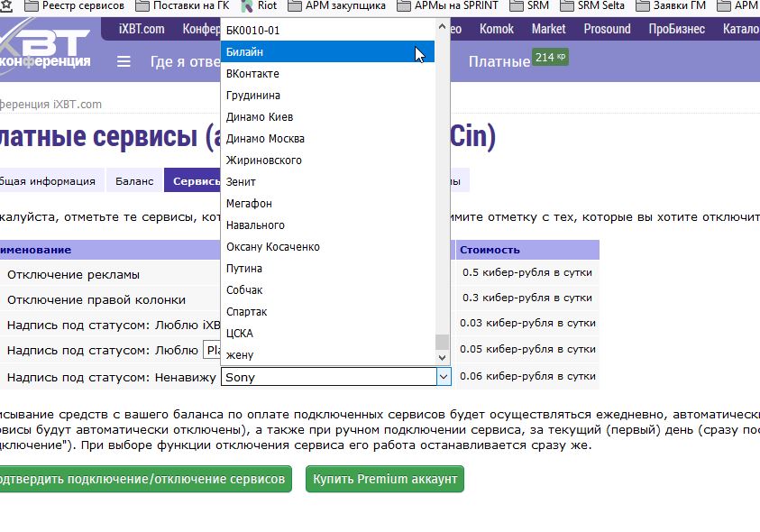Pick Динамо Киев option

click(327, 117)
